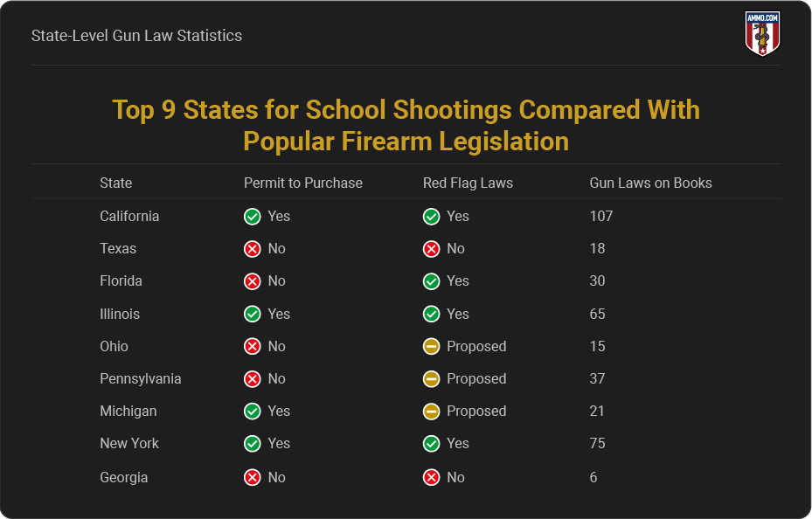Click Michigan's green Permit to Purchase checkmark
Viewport: 812px width, 519px height.
click(x=253, y=412)
